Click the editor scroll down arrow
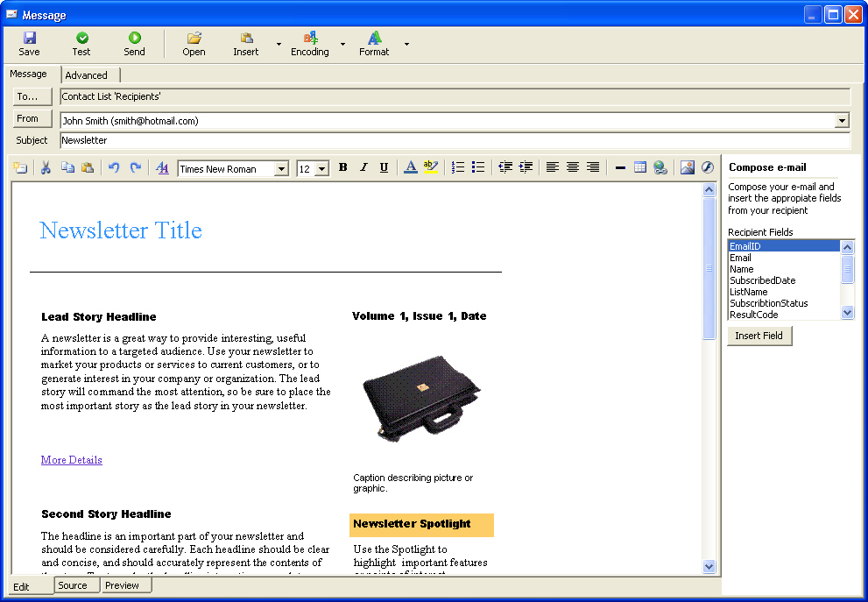Image resolution: width=868 pixels, height=602 pixels. click(709, 566)
